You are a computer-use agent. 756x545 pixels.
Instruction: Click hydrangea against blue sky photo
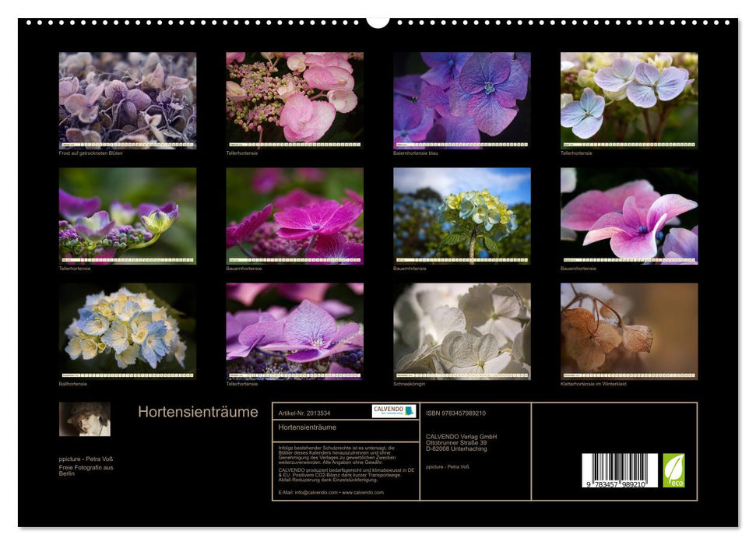[462, 216]
